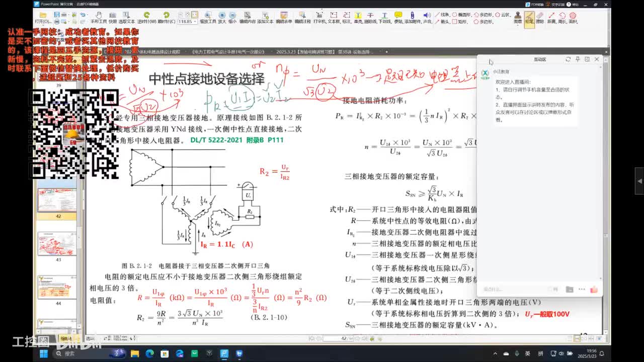Choose the 线条 line drawing tool
644x362 pixels.
click(442, 15)
